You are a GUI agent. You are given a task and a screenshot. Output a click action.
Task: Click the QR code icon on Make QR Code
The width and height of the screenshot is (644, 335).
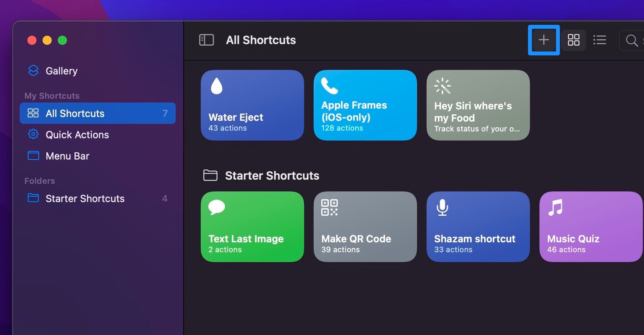click(x=330, y=207)
